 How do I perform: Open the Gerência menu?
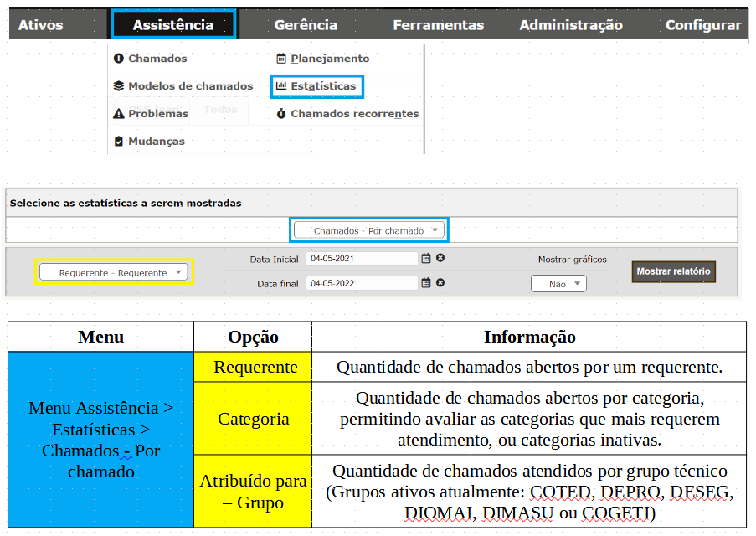pos(306,25)
